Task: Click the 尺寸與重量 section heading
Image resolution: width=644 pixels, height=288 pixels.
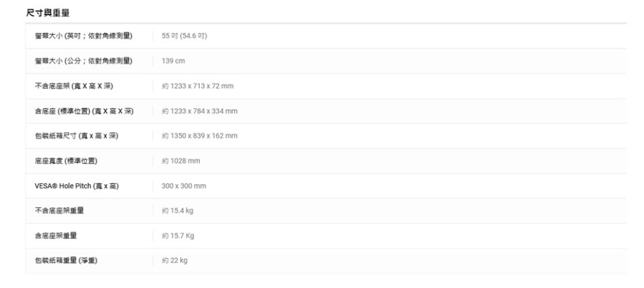Action: (48, 12)
